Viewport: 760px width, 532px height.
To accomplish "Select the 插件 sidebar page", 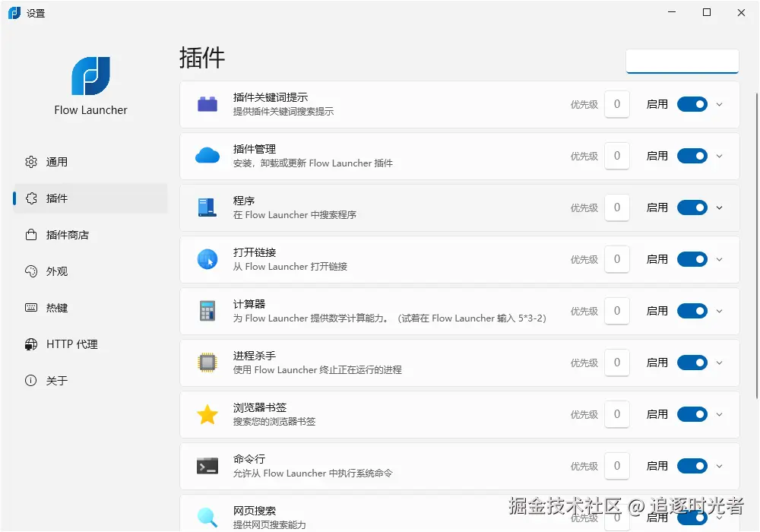I will tap(90, 198).
